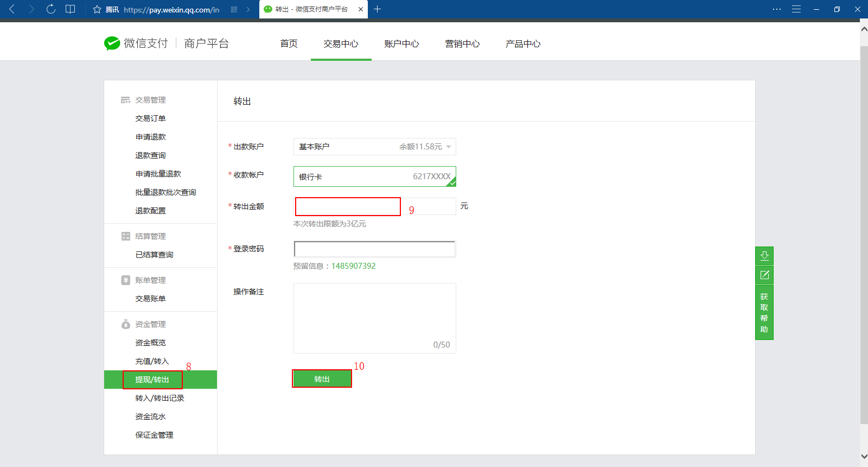Open the 首页 navigation tab

tap(289, 43)
